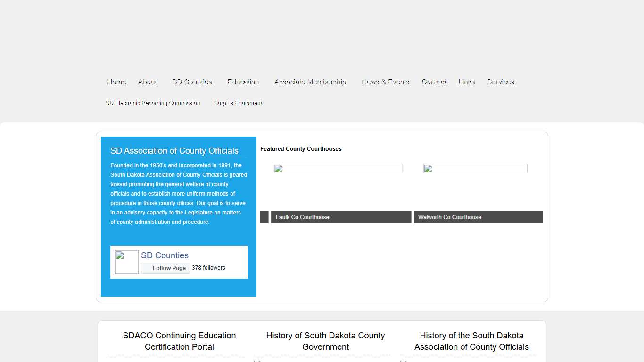The image size is (644, 362).
Task: Click the carousel arrow beside Faulk Co Courthouse
Action: point(264,217)
